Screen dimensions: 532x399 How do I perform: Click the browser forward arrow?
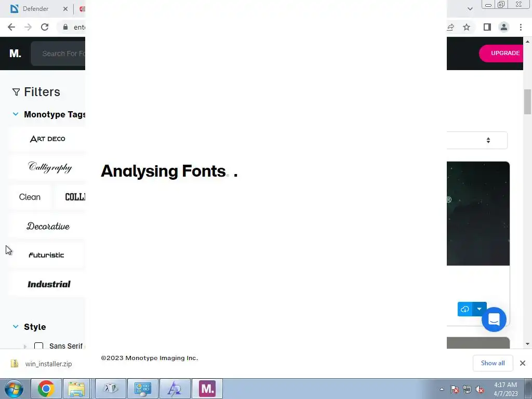(x=28, y=27)
